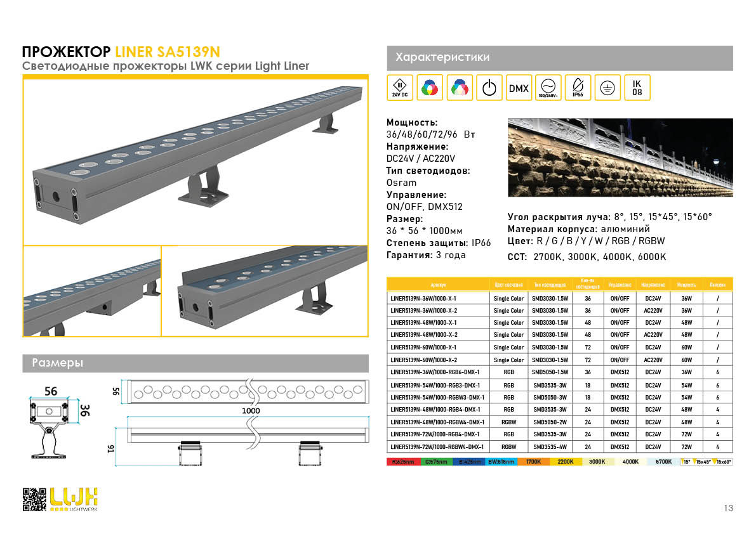This screenshot has width=756, height=534.
Task: Click the QR code at bottom left
Action: pyautogui.click(x=35, y=499)
